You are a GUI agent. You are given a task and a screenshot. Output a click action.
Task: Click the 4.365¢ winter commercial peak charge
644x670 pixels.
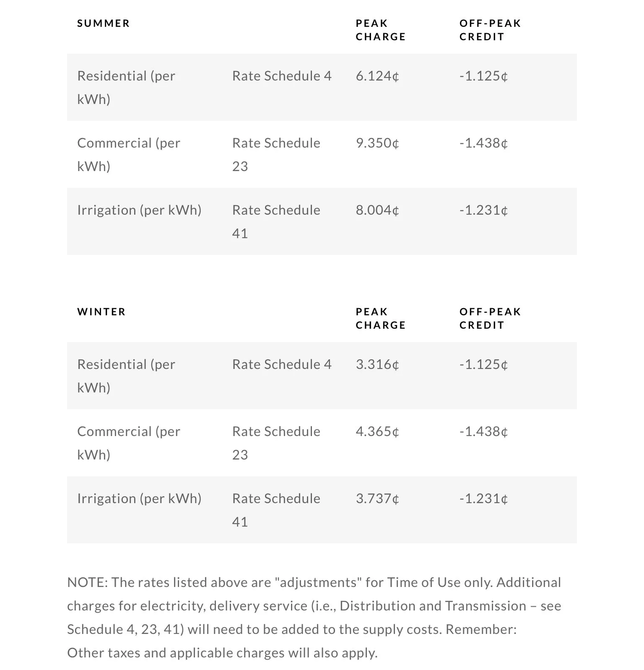click(x=377, y=431)
